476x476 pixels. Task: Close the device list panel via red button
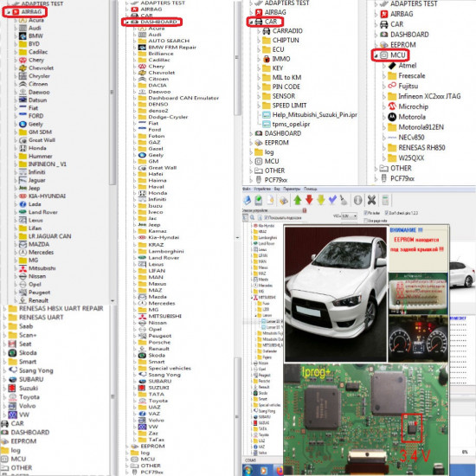coord(305,210)
